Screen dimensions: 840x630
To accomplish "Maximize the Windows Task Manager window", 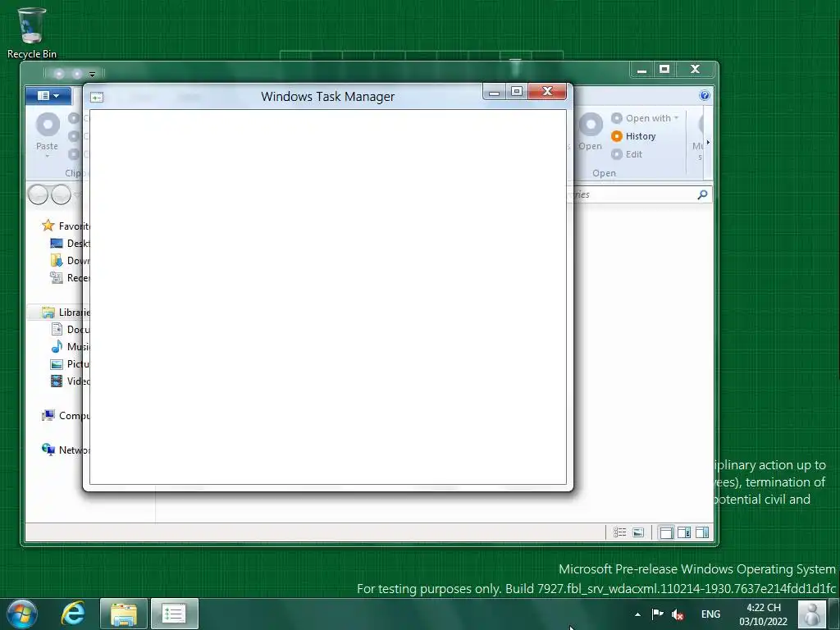I will point(517,92).
